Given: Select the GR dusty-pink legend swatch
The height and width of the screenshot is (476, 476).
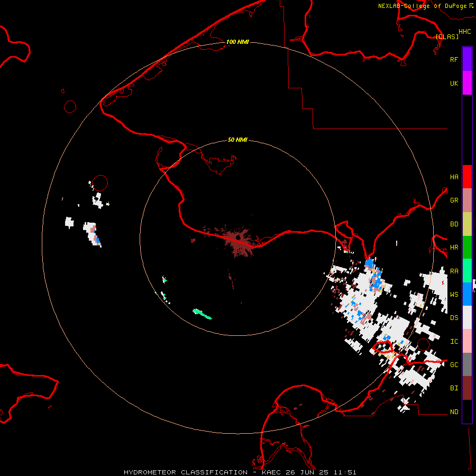Looking at the screenshot, I should [467, 200].
